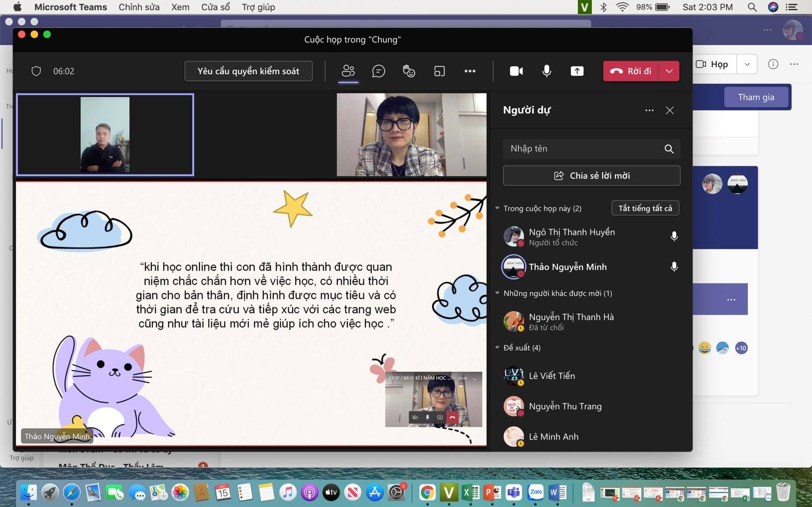The height and width of the screenshot is (507, 812).
Task: Click the shield security icon
Action: pyautogui.click(x=36, y=71)
